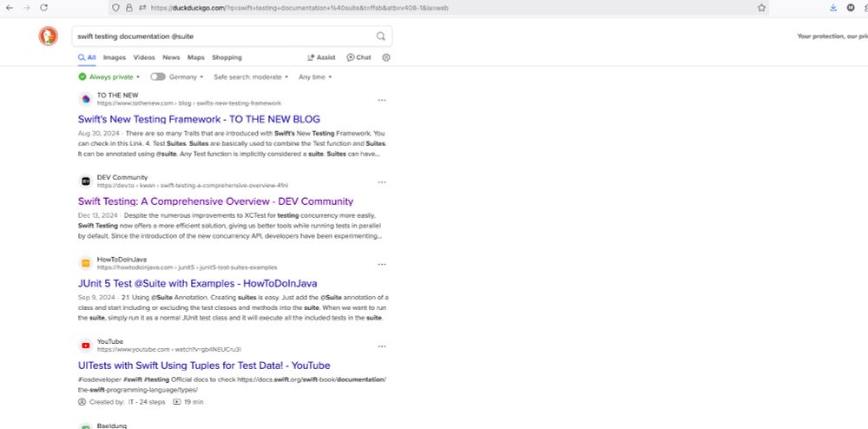Click the magnifier search button
The image size is (868, 429).
(381, 36)
